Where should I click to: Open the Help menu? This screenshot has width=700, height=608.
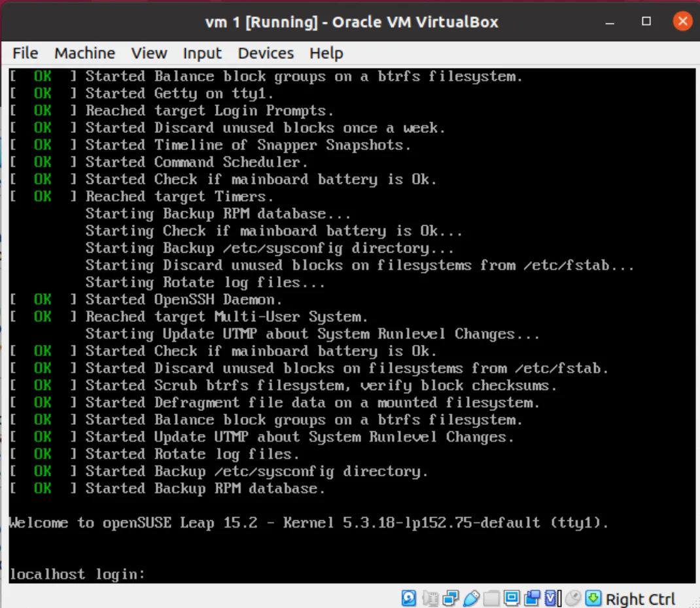326,54
